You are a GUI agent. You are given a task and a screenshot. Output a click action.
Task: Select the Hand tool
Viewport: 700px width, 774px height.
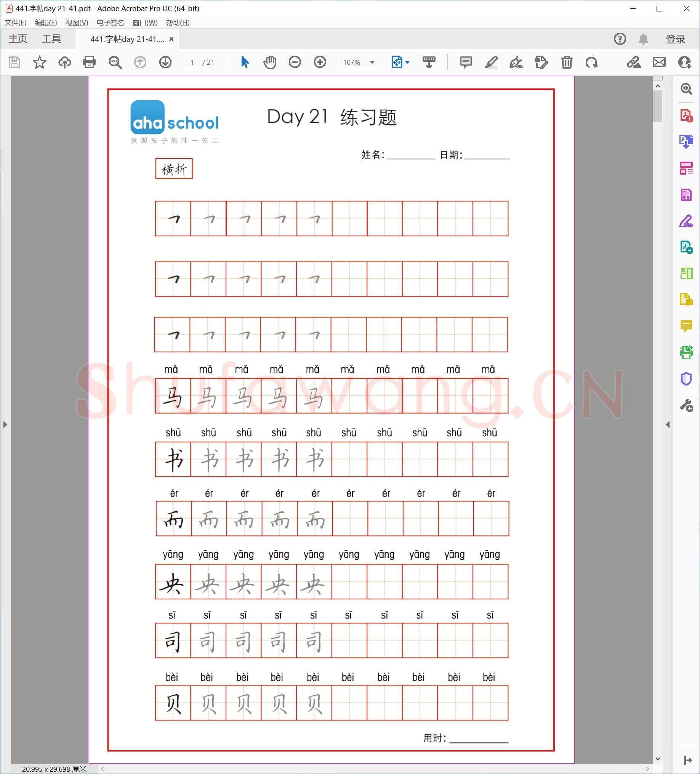click(x=269, y=62)
